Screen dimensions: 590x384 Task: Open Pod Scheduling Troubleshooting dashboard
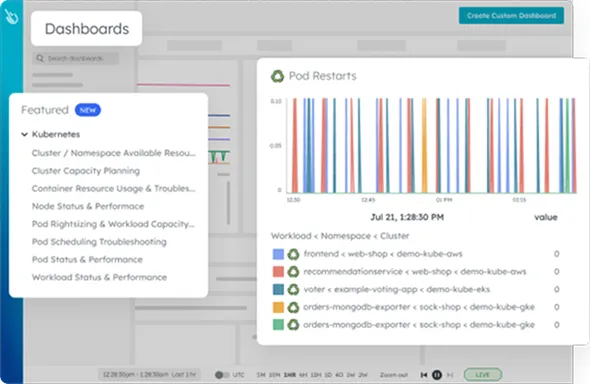coord(99,242)
